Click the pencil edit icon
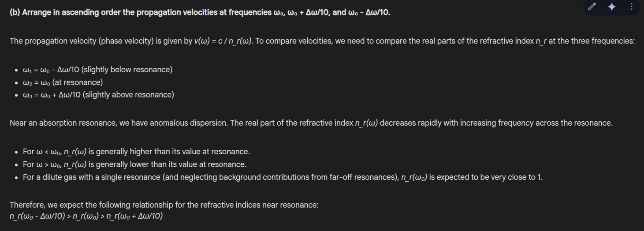644x231 pixels. point(592,7)
